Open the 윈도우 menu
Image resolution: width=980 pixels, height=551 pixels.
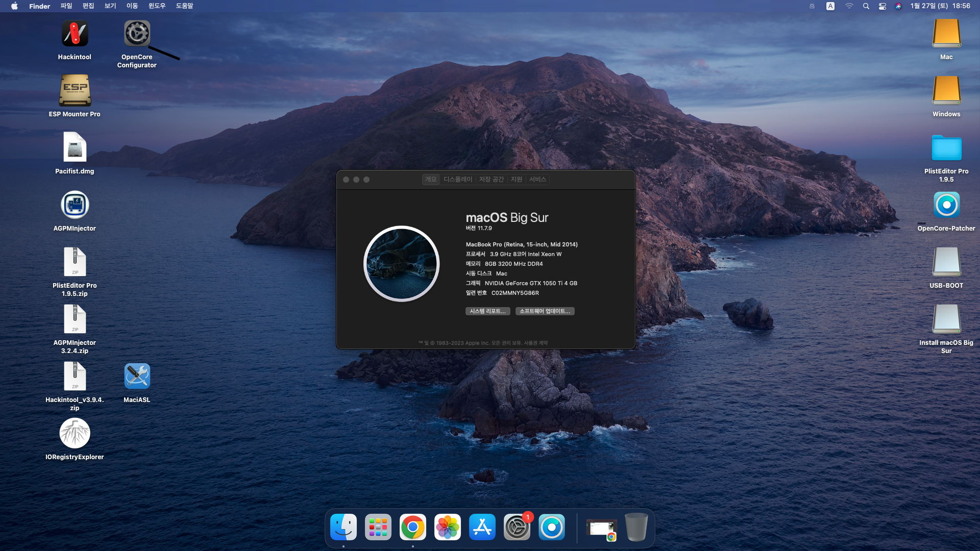point(157,6)
